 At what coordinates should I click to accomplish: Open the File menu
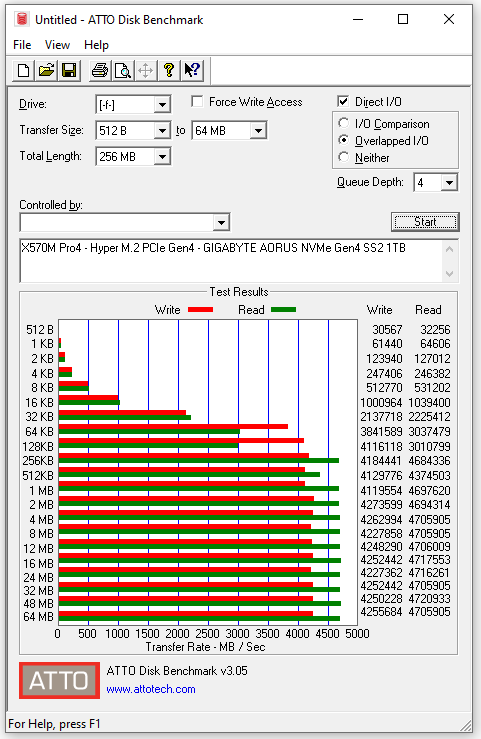22,45
